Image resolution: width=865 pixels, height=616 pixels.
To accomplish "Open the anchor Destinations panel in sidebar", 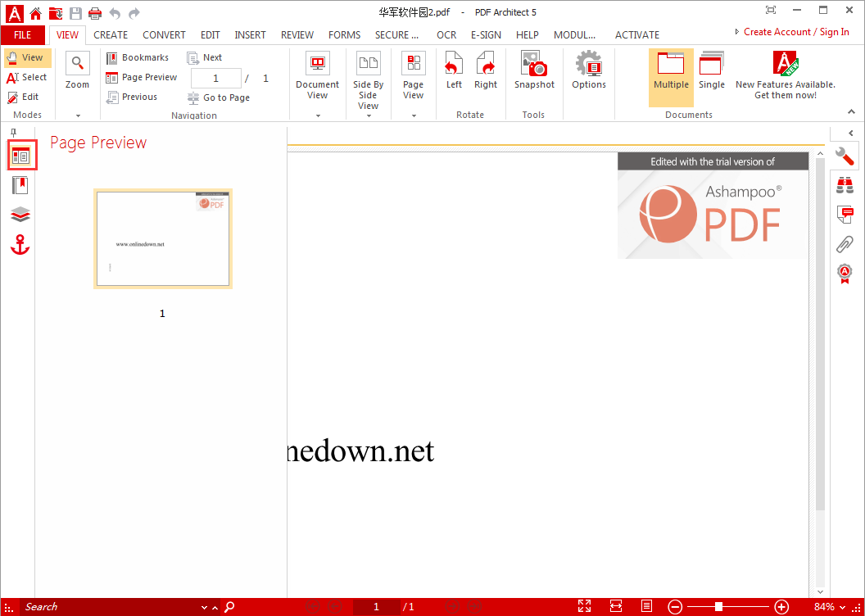I will pos(20,244).
